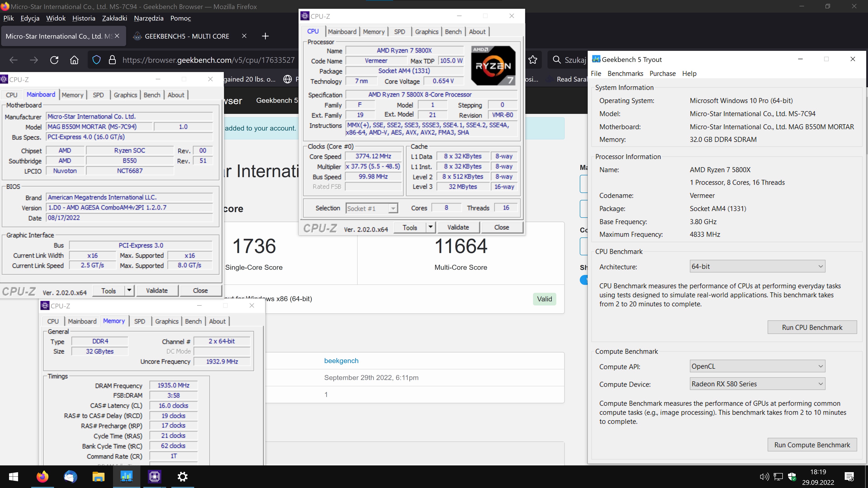The image size is (868, 488).
Task: Open the Help menu in Geekbench
Action: click(x=689, y=73)
